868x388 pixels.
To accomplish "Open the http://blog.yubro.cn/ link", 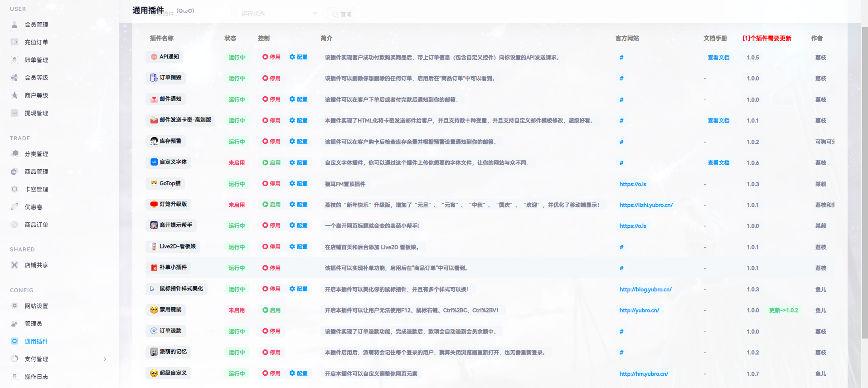I will pyautogui.click(x=645, y=290).
